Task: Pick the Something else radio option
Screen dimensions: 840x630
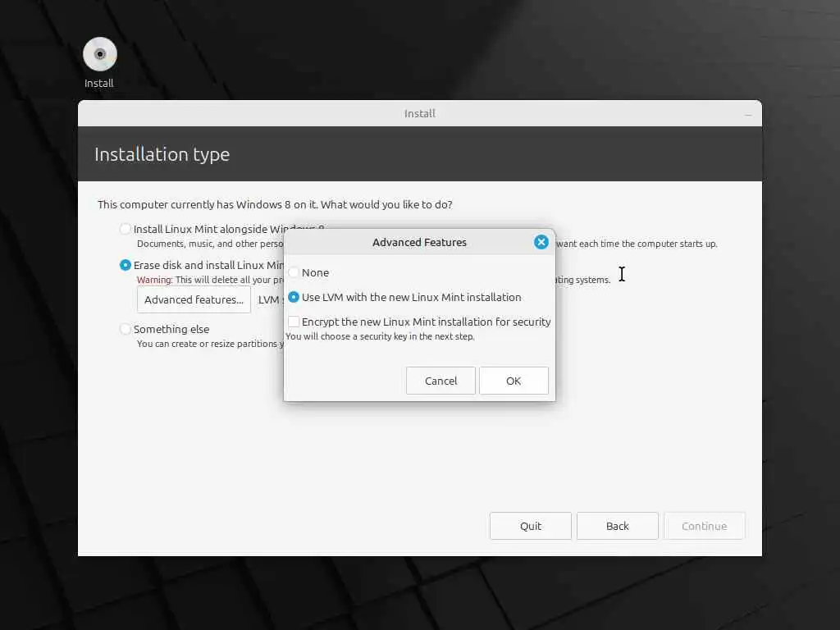Action: pos(126,329)
